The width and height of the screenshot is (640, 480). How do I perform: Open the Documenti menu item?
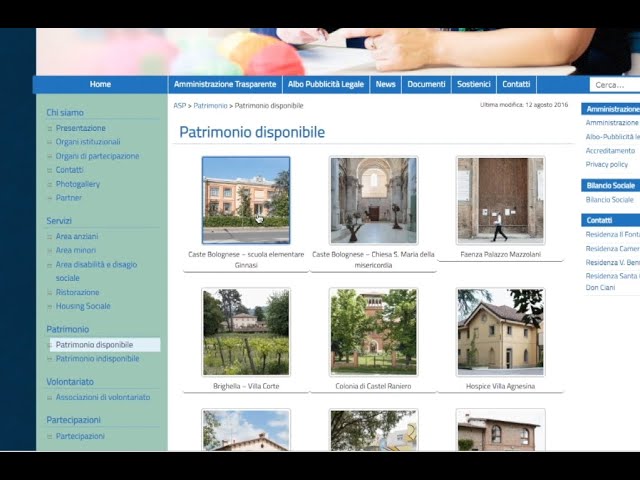pyautogui.click(x=426, y=85)
